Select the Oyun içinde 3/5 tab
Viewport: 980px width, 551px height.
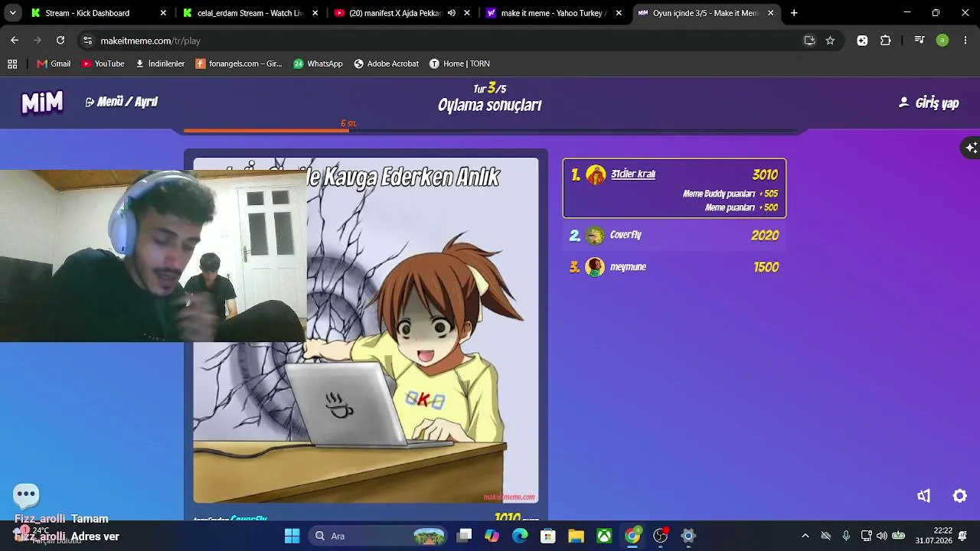[705, 13]
